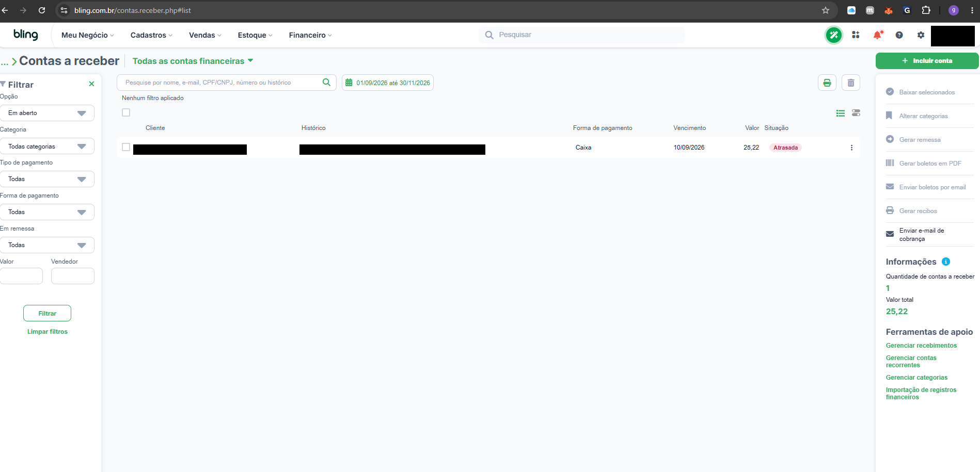This screenshot has width=980, height=472.
Task: Print the accounts list with printer icon
Action: 827,83
